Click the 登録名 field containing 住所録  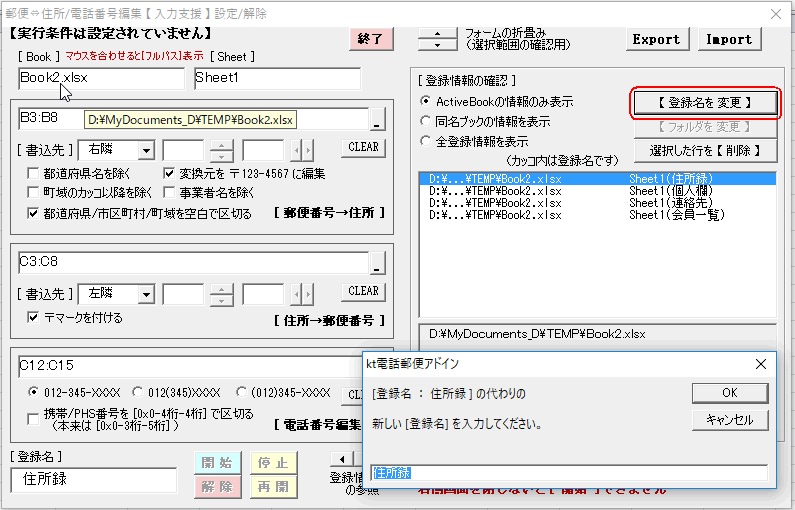click(94, 480)
